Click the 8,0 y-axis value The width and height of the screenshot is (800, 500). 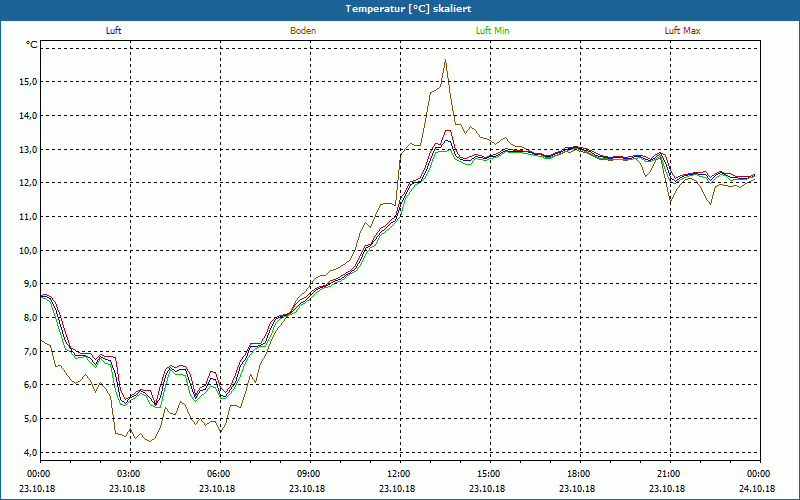click(x=30, y=317)
